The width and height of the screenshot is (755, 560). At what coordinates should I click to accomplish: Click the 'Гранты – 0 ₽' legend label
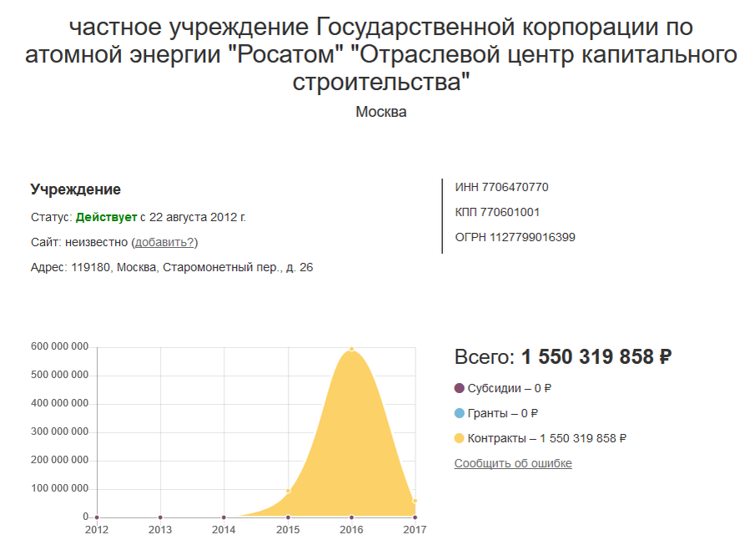click(x=503, y=413)
